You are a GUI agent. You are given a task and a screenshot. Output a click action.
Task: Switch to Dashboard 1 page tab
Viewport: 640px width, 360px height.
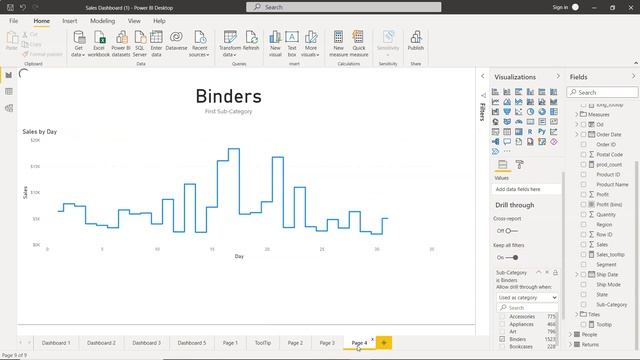coord(56,343)
